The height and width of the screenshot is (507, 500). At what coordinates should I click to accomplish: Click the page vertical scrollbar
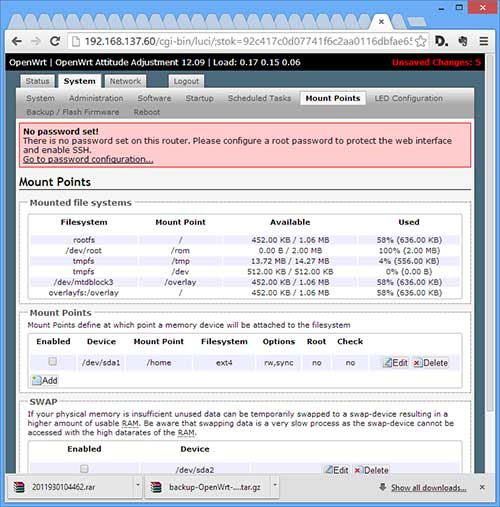pyautogui.click(x=489, y=233)
